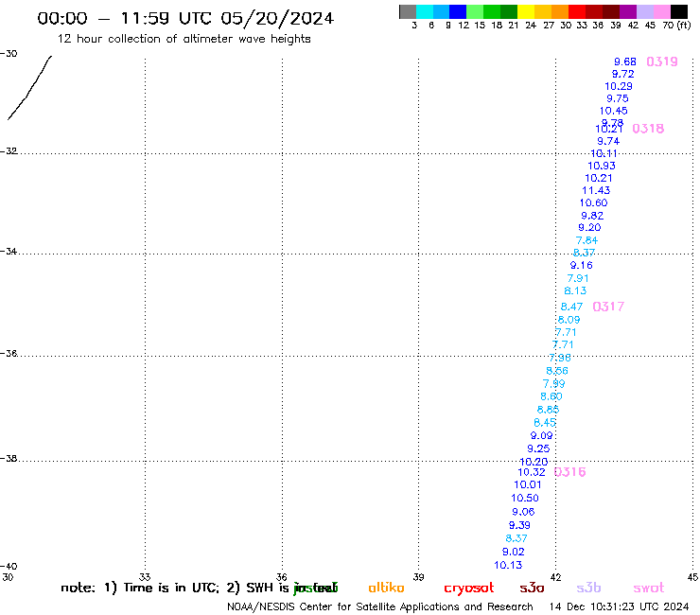Click the wave height value 7.91
This screenshot has height=615, width=700.
(578, 278)
